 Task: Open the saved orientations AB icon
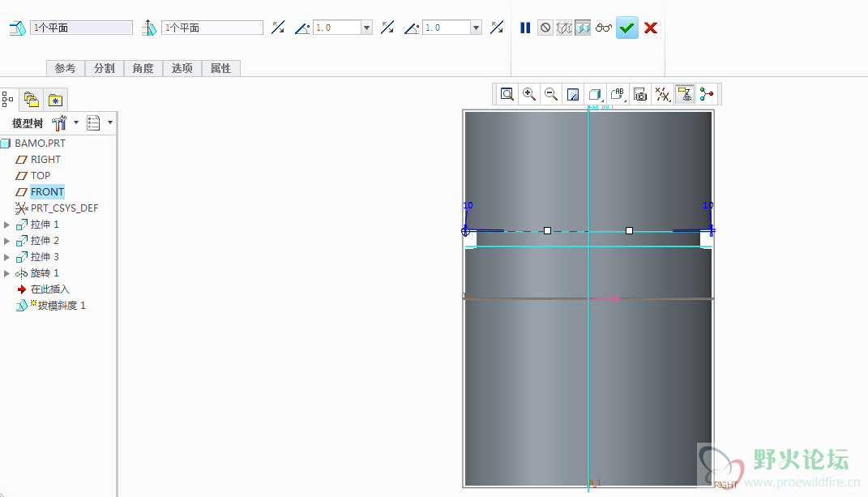(x=618, y=94)
